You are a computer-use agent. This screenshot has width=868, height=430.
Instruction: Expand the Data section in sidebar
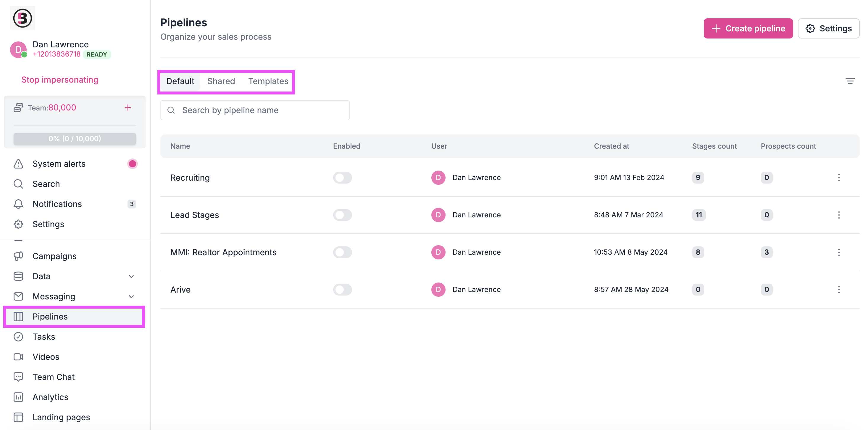(131, 276)
